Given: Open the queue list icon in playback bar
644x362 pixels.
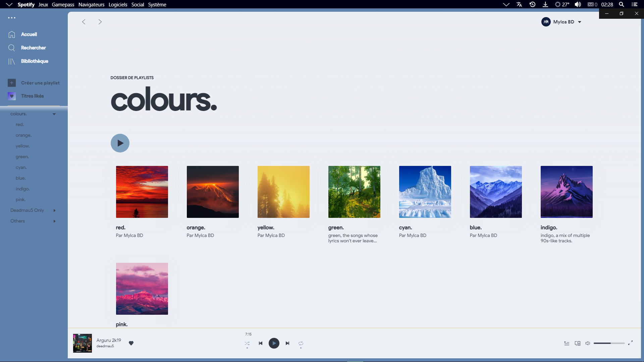Looking at the screenshot, I should pyautogui.click(x=567, y=343).
